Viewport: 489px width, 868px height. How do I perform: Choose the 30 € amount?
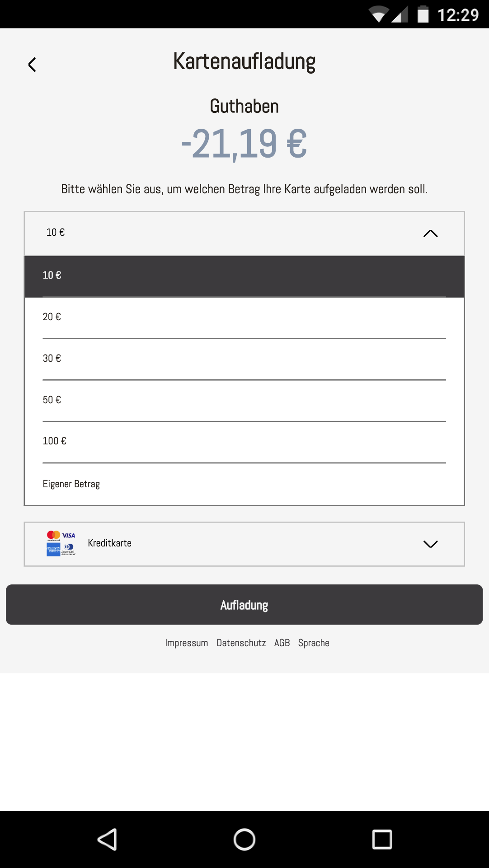[244, 359]
